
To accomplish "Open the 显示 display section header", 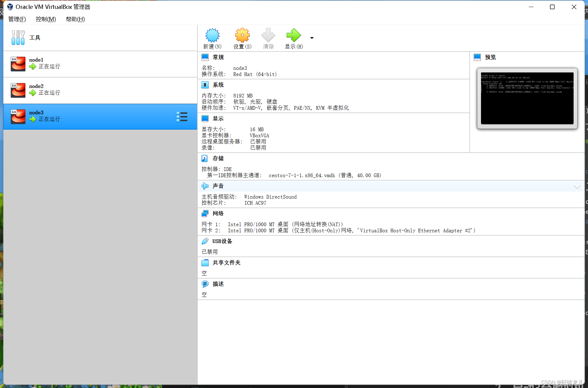I will pos(218,119).
